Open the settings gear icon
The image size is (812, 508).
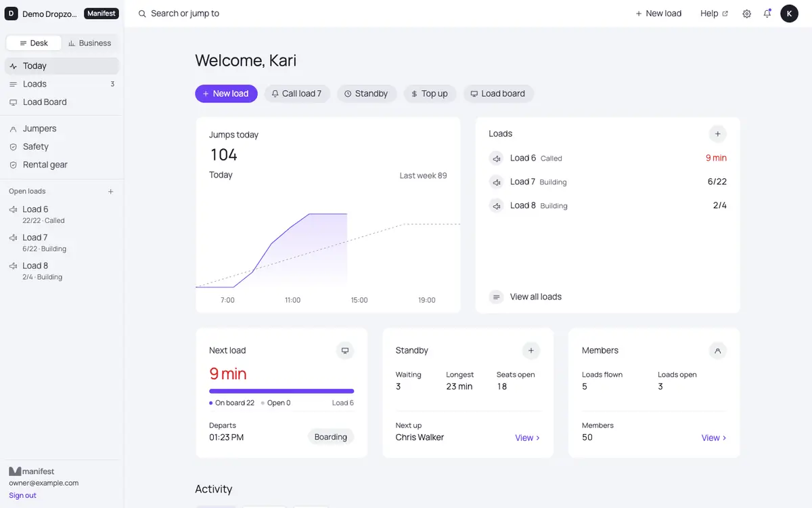(x=746, y=14)
